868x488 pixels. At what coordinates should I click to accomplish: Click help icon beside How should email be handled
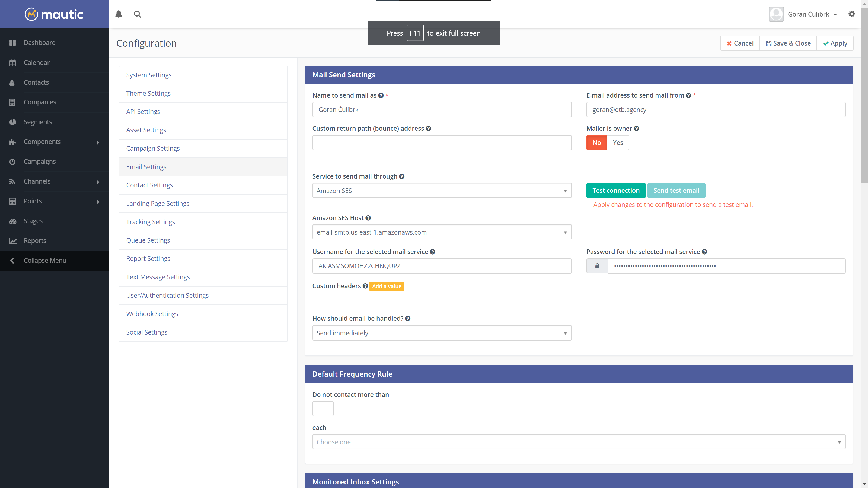pyautogui.click(x=408, y=319)
